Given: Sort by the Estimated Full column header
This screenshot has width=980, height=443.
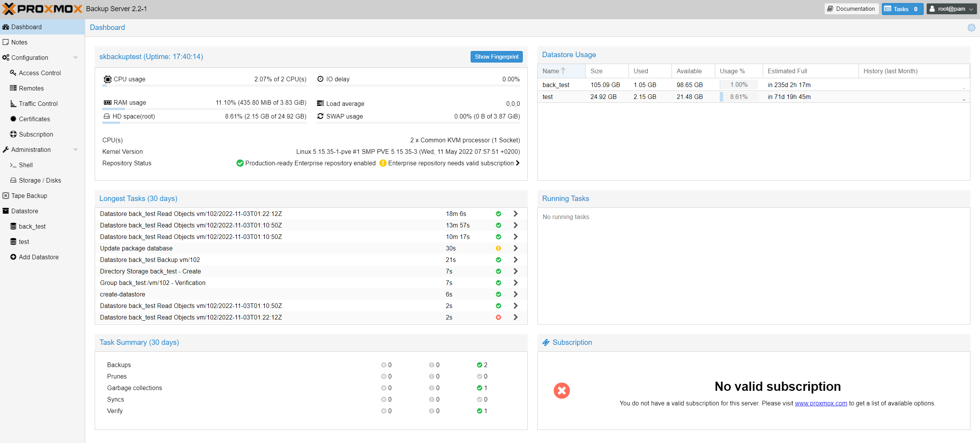Looking at the screenshot, I should [x=810, y=71].
